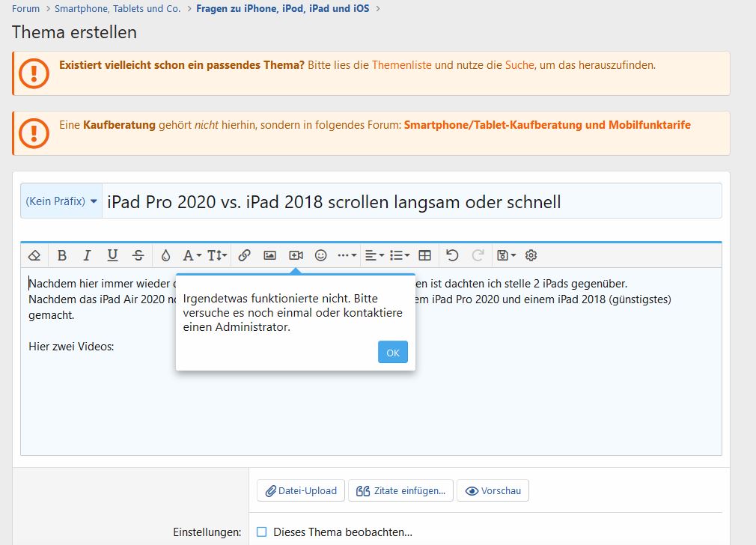The height and width of the screenshot is (545, 756).
Task: Open Fragen zu iPhone, iPod, iPad breadcrumb
Action: (x=282, y=9)
